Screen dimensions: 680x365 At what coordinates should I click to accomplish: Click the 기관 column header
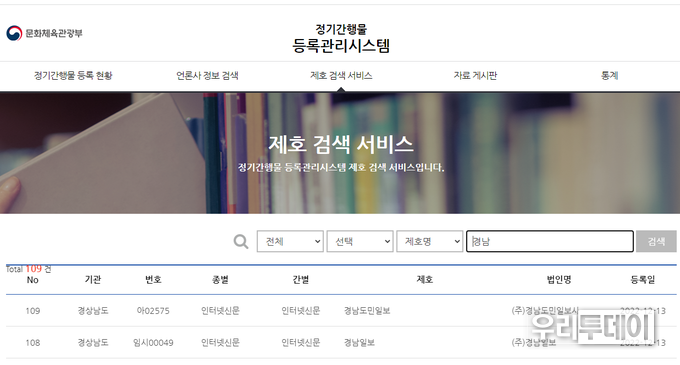click(93, 280)
